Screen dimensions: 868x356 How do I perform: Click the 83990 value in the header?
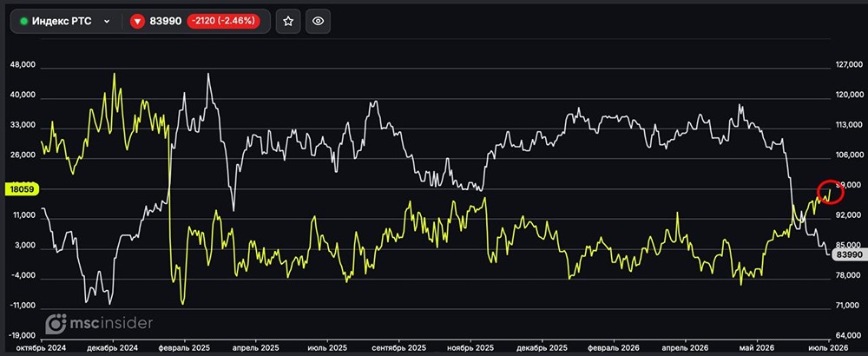pyautogui.click(x=166, y=22)
